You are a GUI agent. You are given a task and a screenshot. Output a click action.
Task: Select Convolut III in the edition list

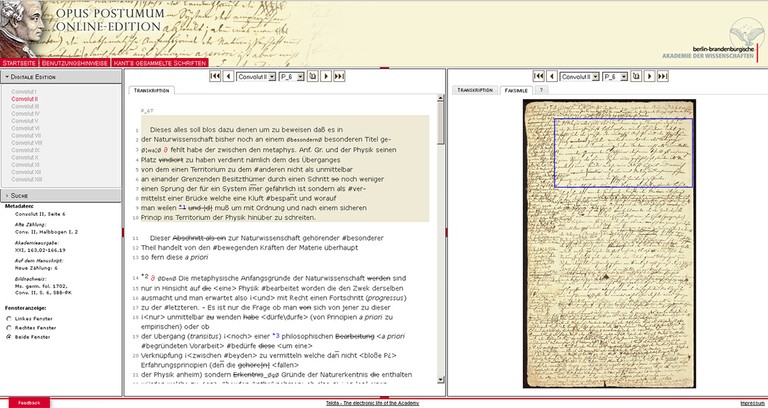[x=25, y=106]
